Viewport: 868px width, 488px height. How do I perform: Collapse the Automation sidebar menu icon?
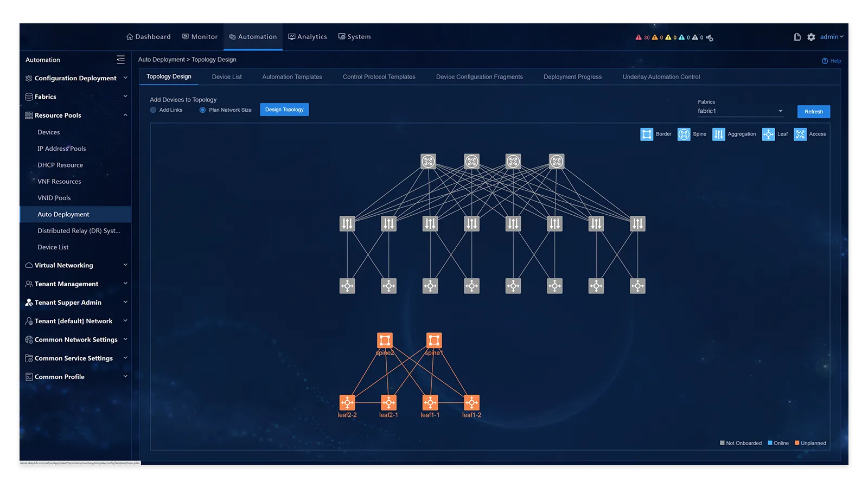[x=120, y=60]
